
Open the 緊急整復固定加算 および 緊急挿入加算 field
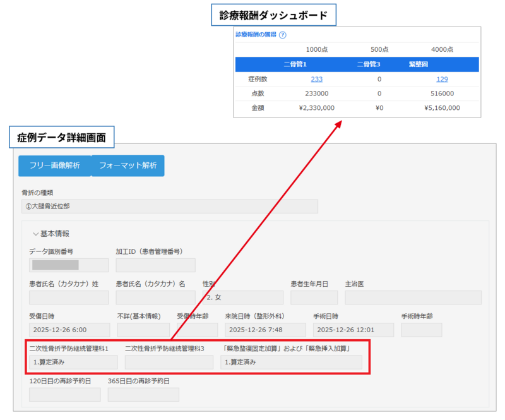click(291, 363)
